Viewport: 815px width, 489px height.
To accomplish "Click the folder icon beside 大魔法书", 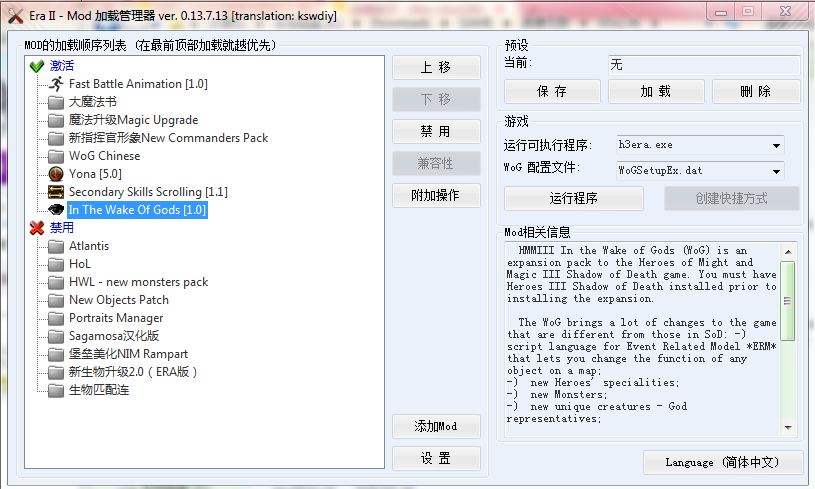I will click(x=56, y=102).
